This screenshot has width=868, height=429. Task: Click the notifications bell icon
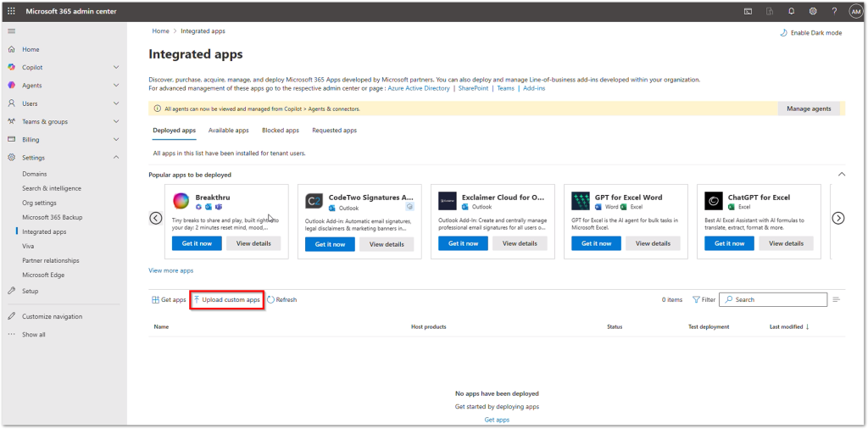click(x=791, y=11)
